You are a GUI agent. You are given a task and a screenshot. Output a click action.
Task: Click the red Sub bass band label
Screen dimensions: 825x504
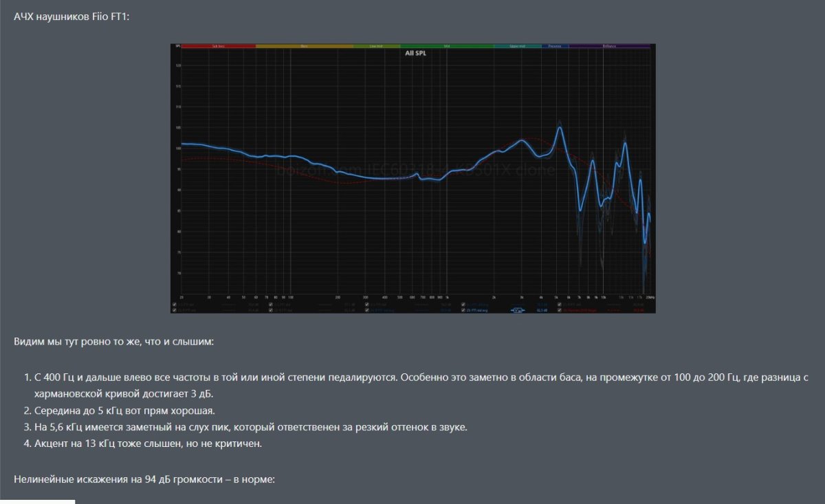pyautogui.click(x=218, y=47)
